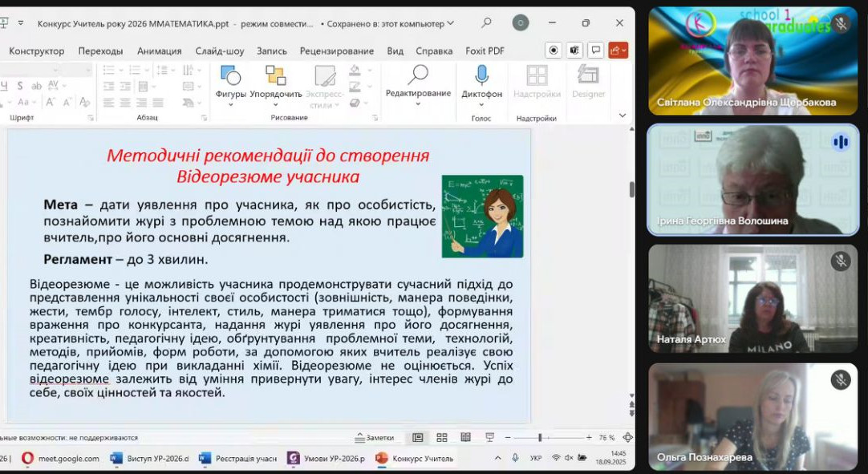The height and width of the screenshot is (474, 868).
Task: Decrease font size with the smaller A
Action: [x=67, y=102]
